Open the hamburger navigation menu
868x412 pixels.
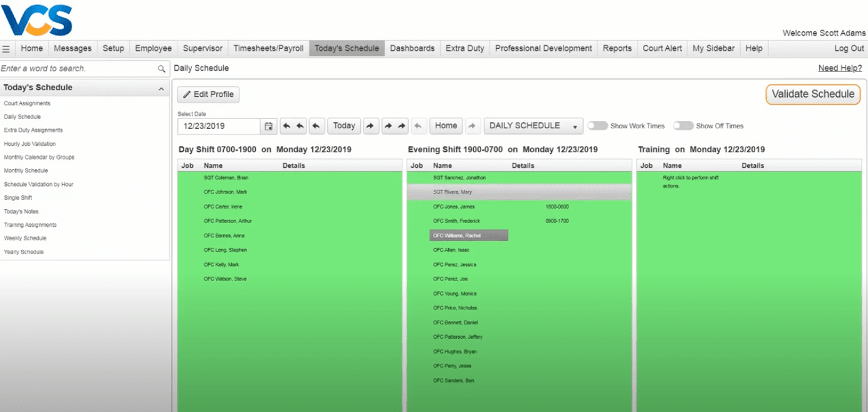click(x=6, y=48)
